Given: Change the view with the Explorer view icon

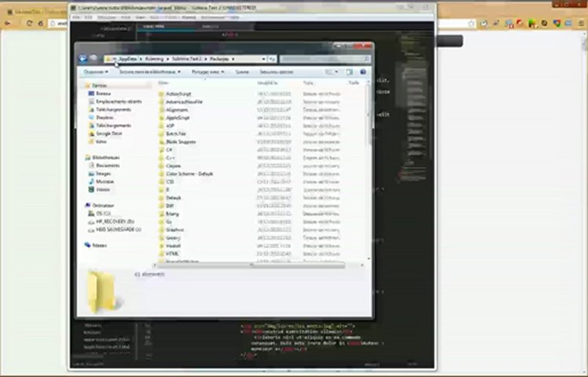Looking at the screenshot, I should [x=329, y=72].
